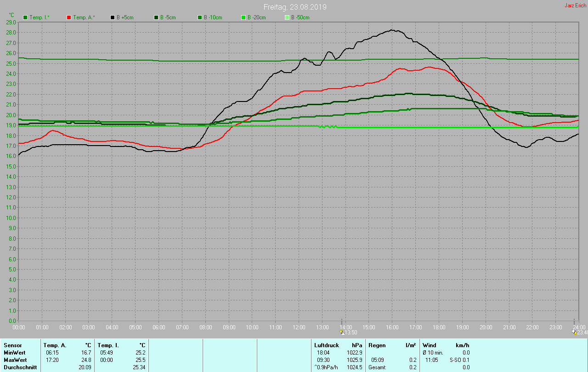Click the moon marker icon at 13:50
This screenshot has width=588, height=372.
(341, 332)
